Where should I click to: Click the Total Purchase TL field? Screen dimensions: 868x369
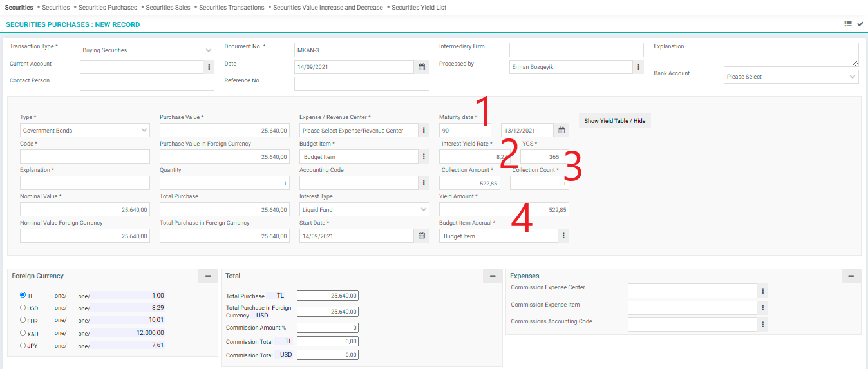pyautogui.click(x=328, y=296)
